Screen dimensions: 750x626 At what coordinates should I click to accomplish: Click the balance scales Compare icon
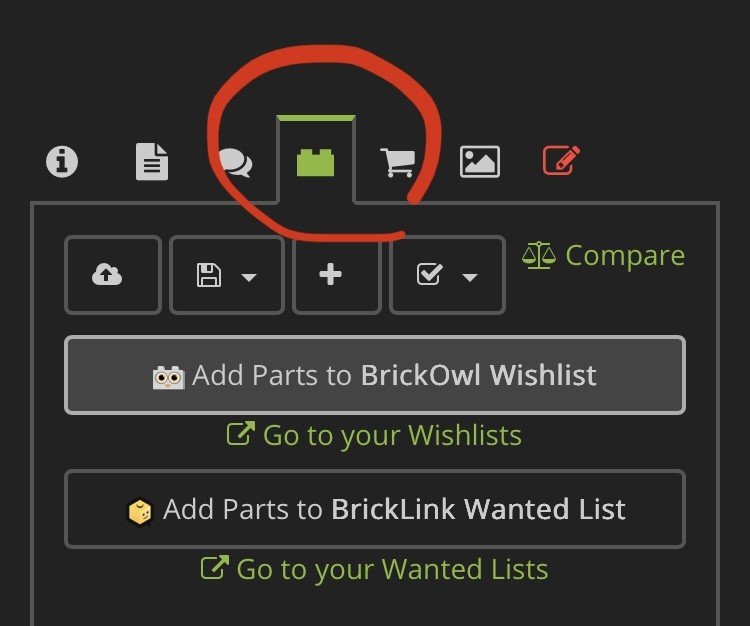pos(539,255)
